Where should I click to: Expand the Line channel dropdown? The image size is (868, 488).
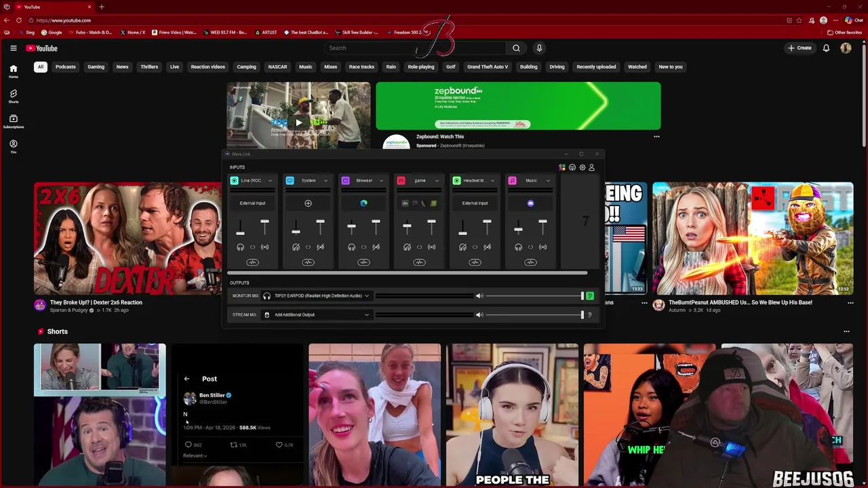coord(270,180)
